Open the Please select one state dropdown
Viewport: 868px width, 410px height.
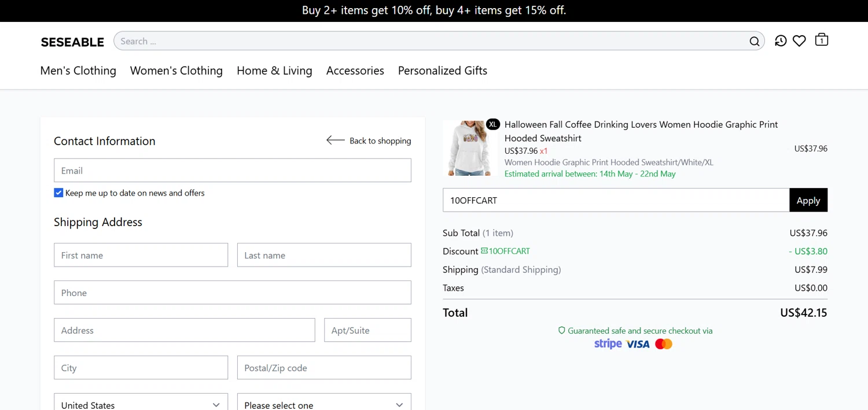tap(324, 402)
